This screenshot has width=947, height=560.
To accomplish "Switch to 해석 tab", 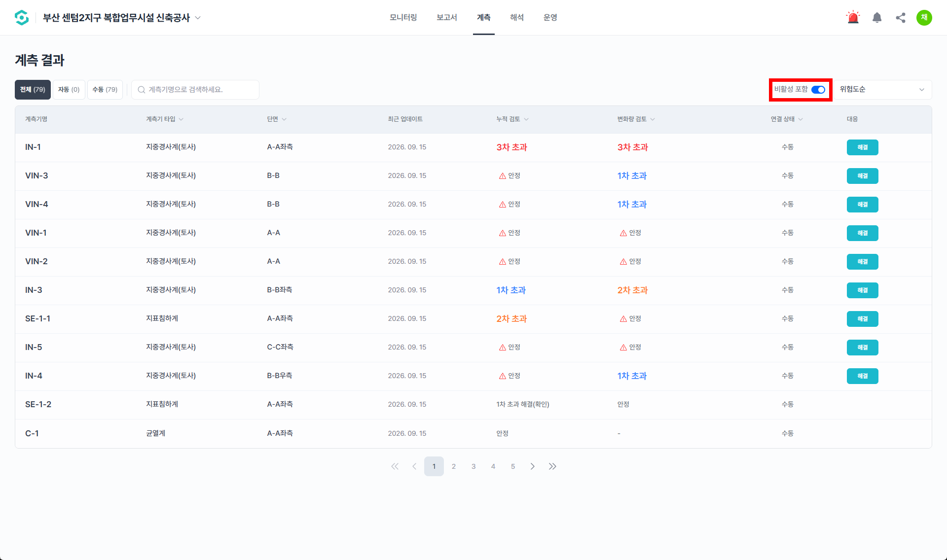I will click(x=517, y=18).
